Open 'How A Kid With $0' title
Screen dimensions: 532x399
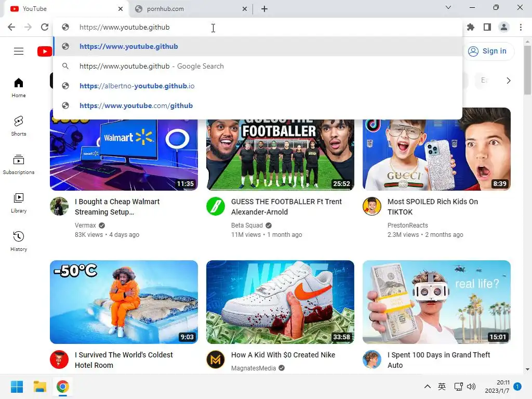(x=283, y=355)
